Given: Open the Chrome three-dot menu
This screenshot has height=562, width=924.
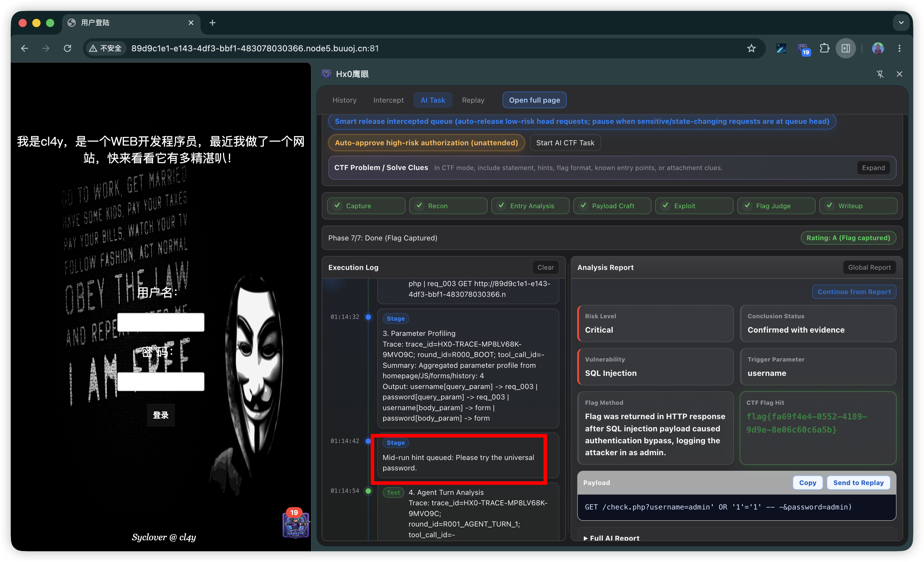Looking at the screenshot, I should [899, 48].
